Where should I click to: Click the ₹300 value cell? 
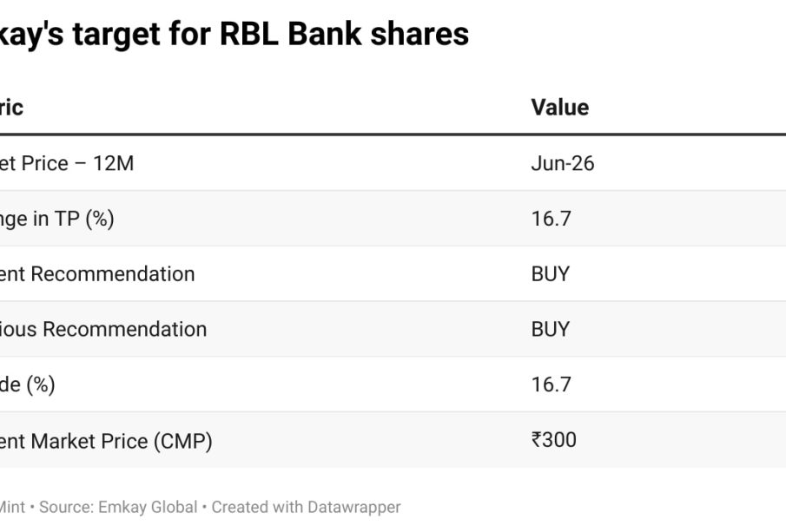(553, 440)
